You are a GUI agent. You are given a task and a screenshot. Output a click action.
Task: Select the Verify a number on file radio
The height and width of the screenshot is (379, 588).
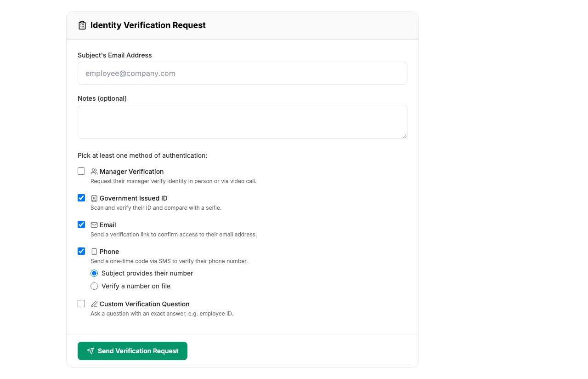click(94, 286)
